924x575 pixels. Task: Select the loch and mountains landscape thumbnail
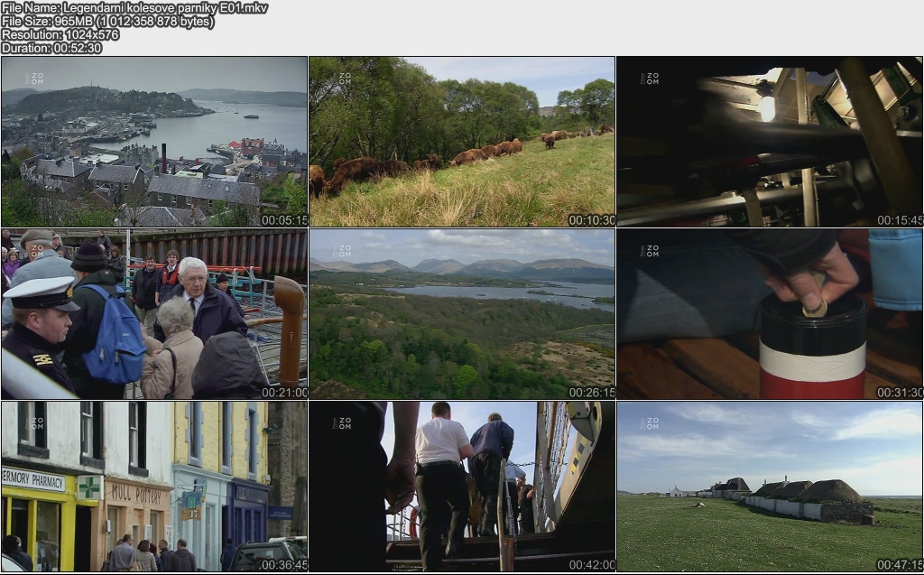461,314
